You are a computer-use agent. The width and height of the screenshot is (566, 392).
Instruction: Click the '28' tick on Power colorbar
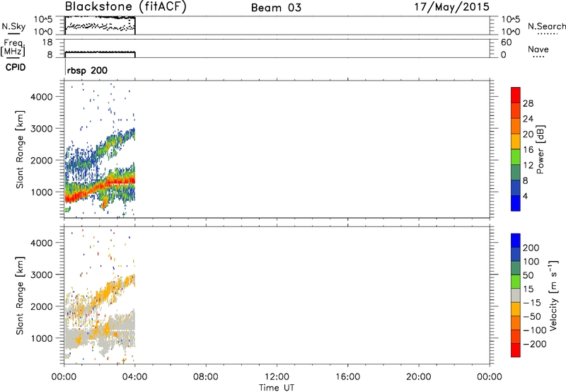528,103
